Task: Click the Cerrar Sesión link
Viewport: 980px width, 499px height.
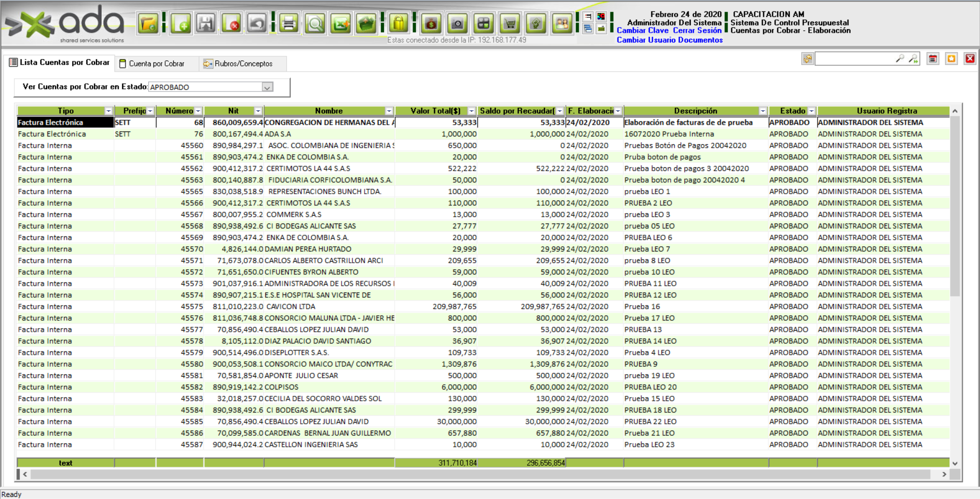Action: (x=697, y=31)
